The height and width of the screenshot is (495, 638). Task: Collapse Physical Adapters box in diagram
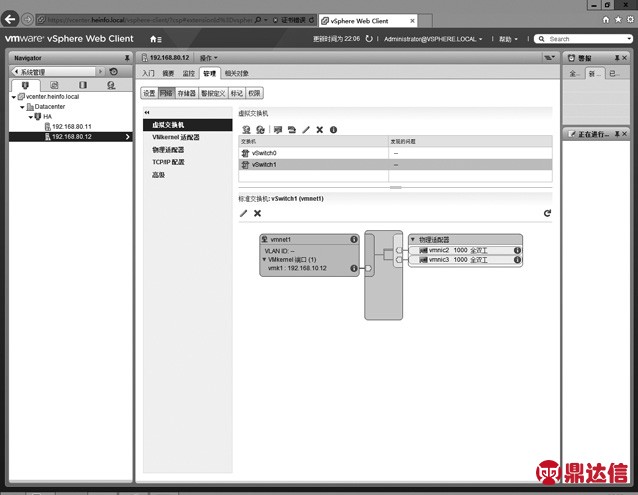[x=413, y=240]
